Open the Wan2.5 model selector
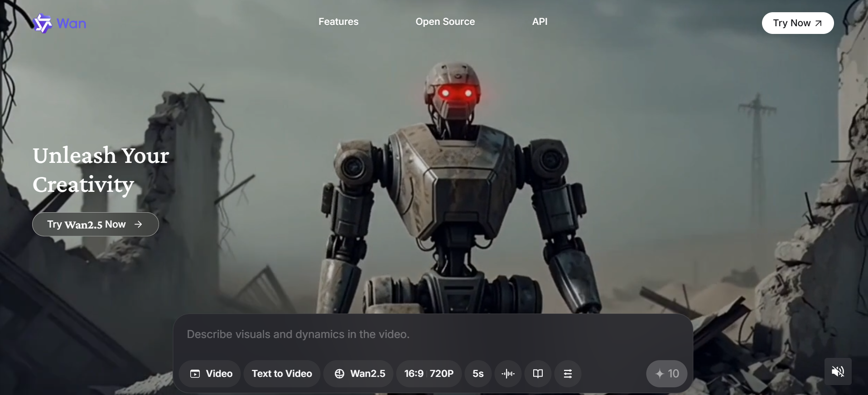The height and width of the screenshot is (395, 868). click(358, 374)
